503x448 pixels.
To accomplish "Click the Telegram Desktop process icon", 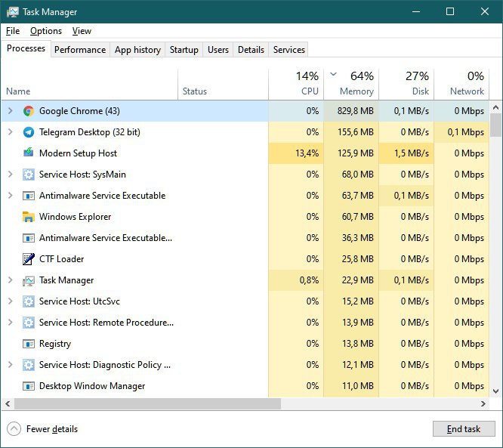I will (29, 132).
